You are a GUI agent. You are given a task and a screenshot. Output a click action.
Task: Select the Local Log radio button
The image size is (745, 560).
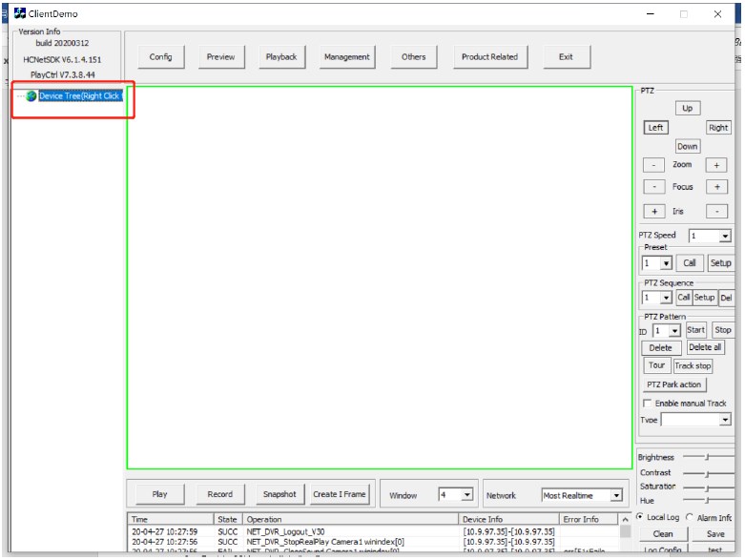[x=640, y=517]
